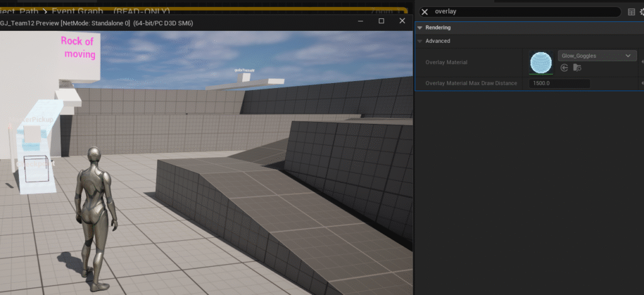
Task: Click the Overlay Material property label
Action: click(x=446, y=63)
